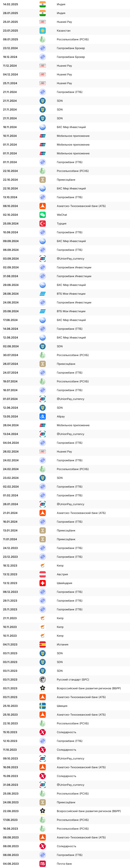
Task: Click the Spain flag icon
Action: click(43, 645)
